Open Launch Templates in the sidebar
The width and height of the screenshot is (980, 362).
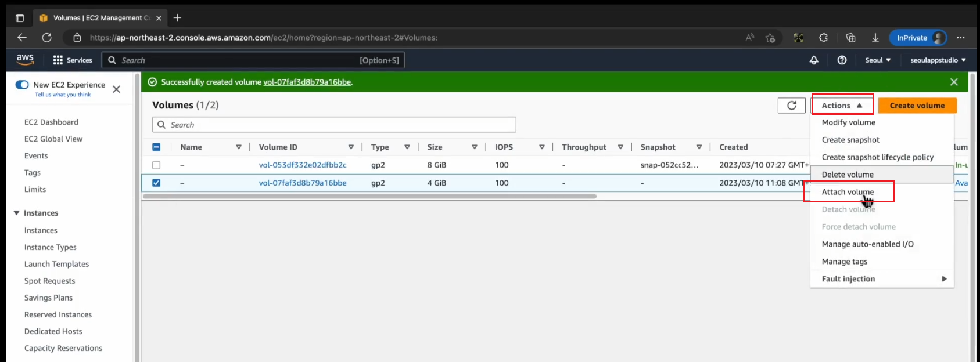tap(56, 264)
